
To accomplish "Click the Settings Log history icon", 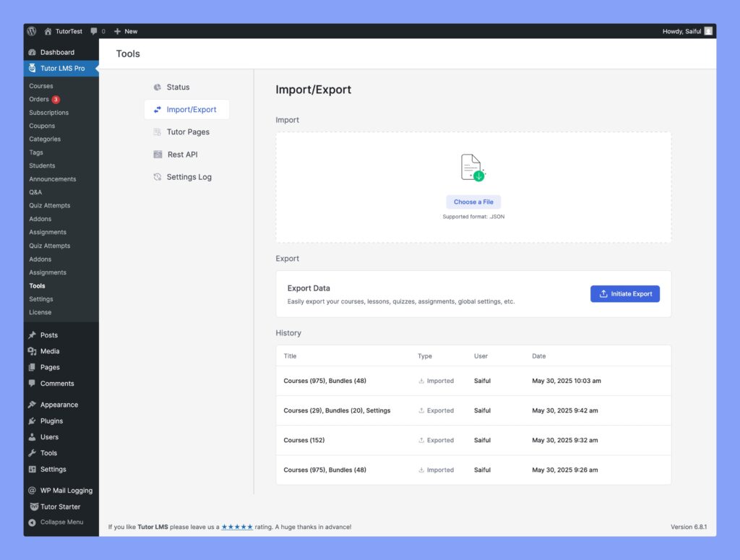I will 157,177.
